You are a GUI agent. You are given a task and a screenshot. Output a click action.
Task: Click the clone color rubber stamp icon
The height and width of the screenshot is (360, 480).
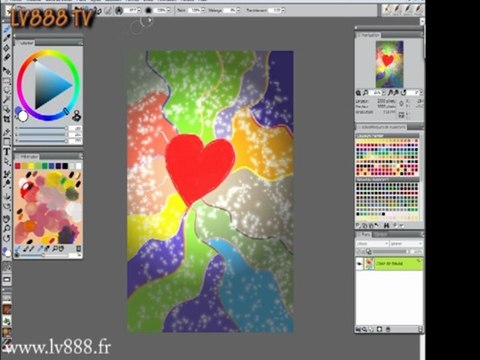pos(76,116)
